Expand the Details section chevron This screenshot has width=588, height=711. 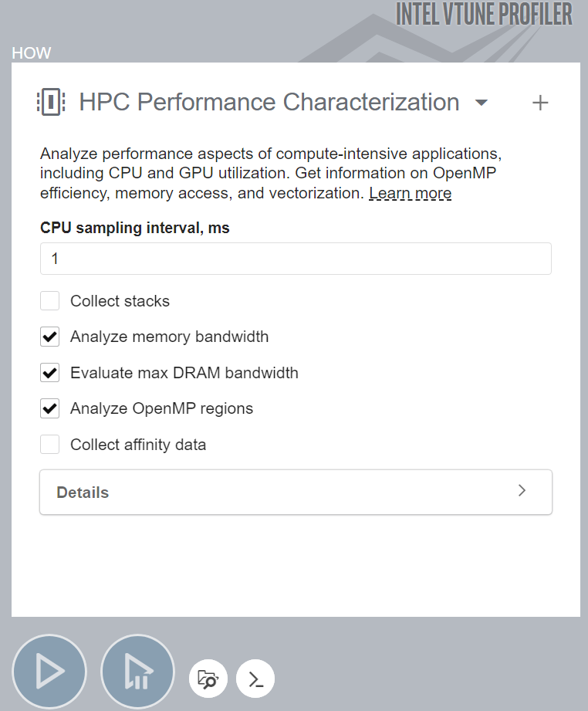(x=522, y=491)
